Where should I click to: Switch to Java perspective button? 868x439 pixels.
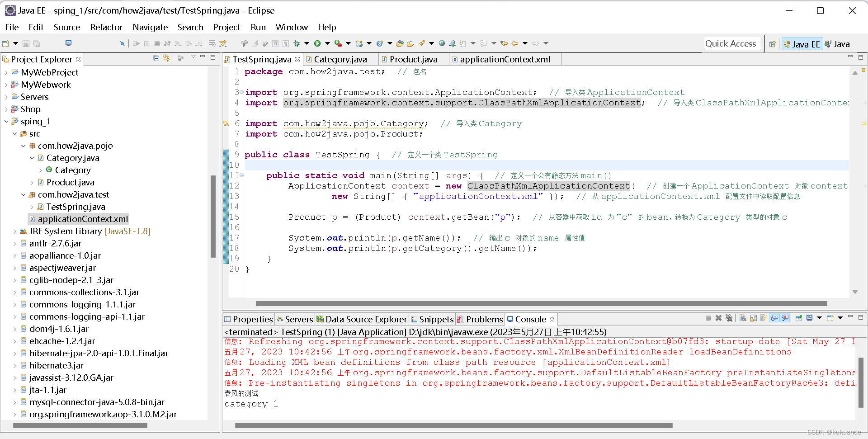(x=837, y=44)
